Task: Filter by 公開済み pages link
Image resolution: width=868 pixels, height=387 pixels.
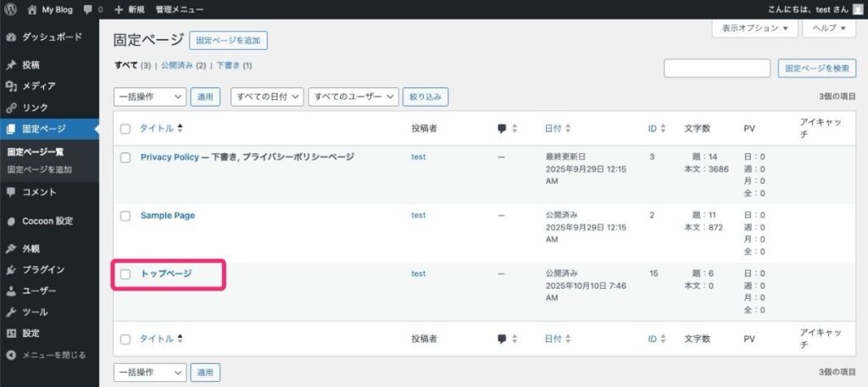Action: point(183,65)
